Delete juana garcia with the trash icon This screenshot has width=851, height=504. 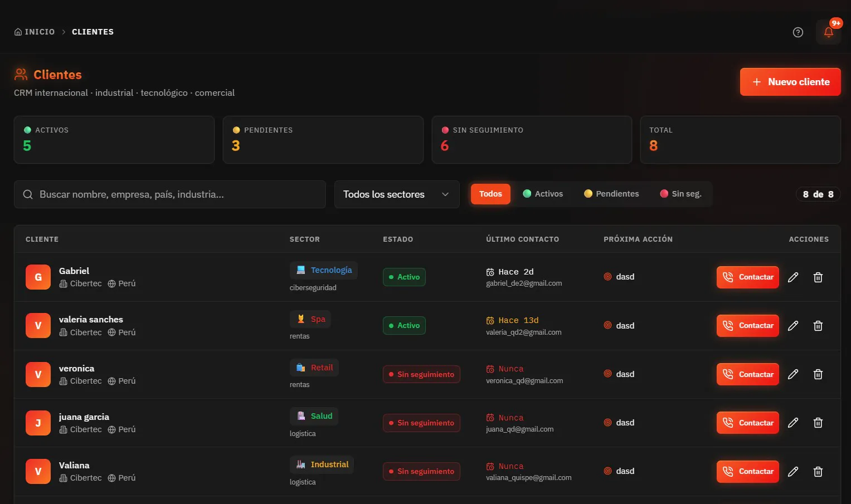[x=818, y=423]
